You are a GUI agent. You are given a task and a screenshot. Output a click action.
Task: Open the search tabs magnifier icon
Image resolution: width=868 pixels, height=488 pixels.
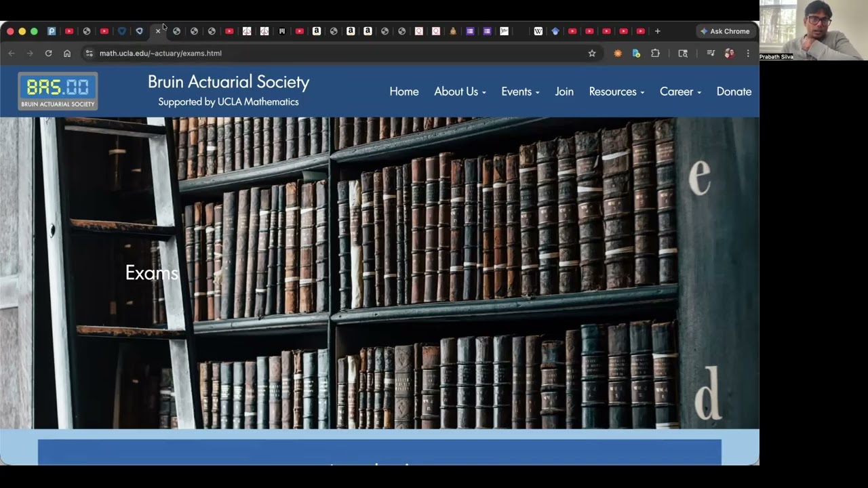click(x=683, y=53)
